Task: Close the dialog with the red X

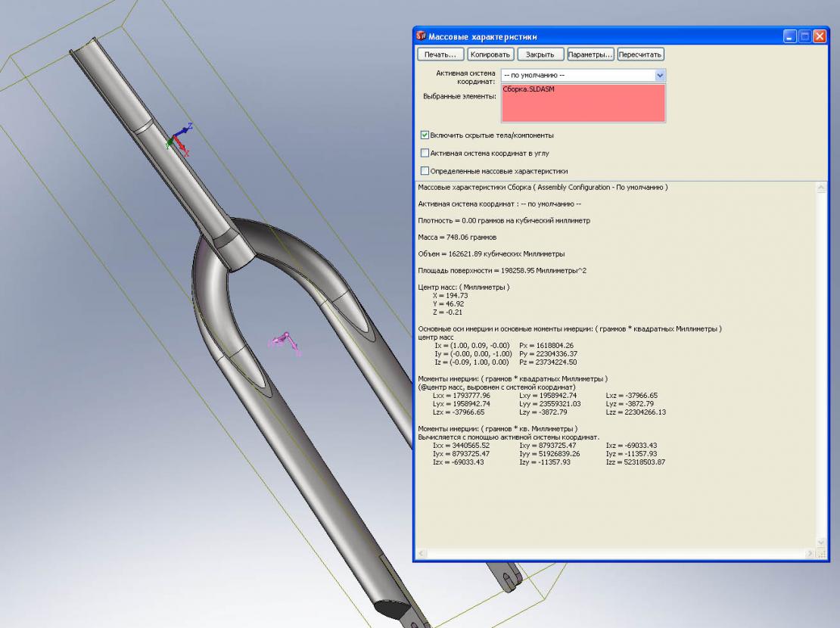Action: pos(820,36)
